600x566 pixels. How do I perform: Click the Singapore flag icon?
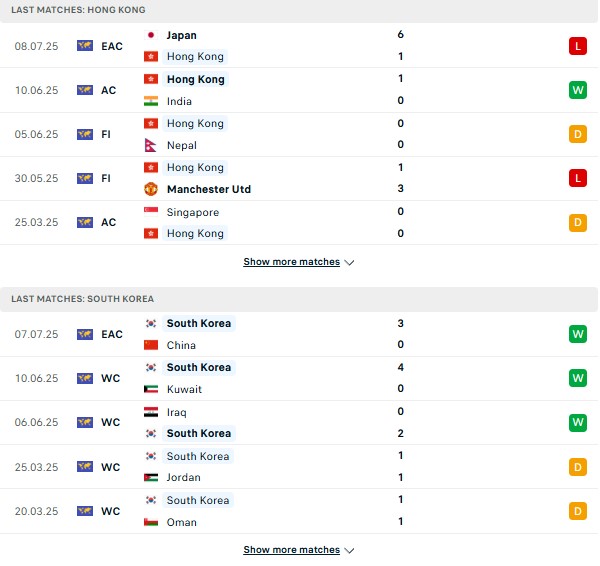click(151, 212)
